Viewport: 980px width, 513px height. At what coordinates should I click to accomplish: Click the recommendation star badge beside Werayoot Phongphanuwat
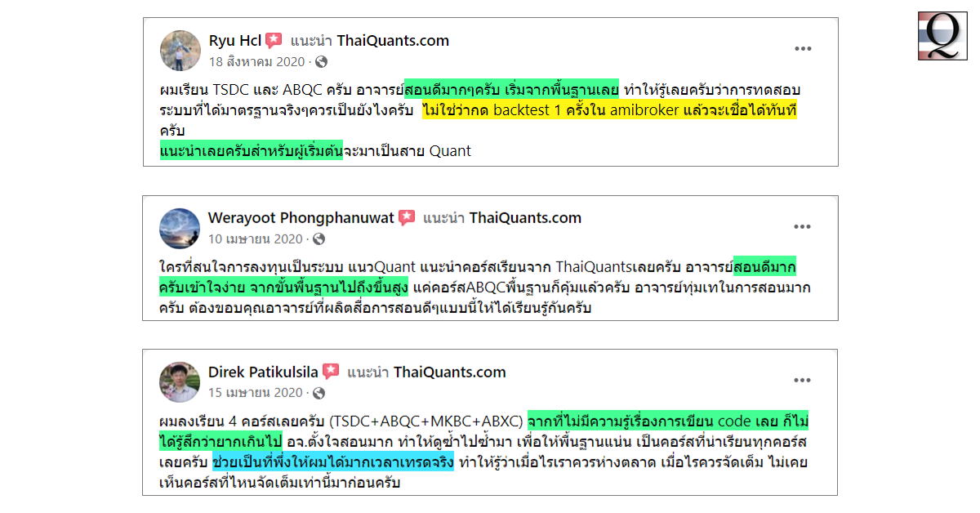pos(407,218)
